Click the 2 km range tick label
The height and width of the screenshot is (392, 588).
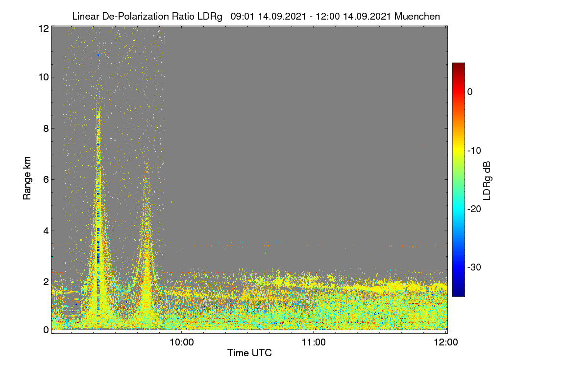tap(46, 282)
